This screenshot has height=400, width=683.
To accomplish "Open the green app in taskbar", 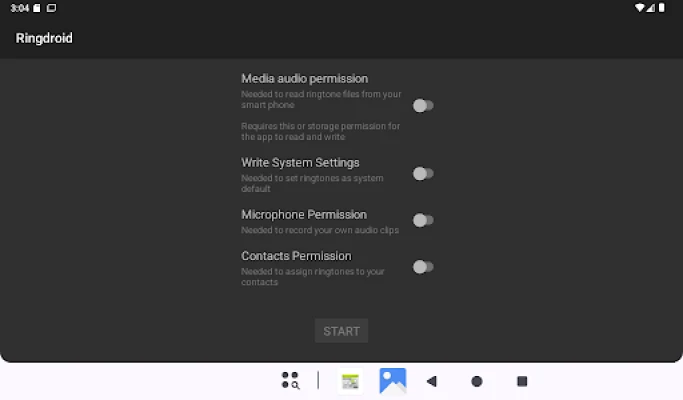I will coord(350,381).
